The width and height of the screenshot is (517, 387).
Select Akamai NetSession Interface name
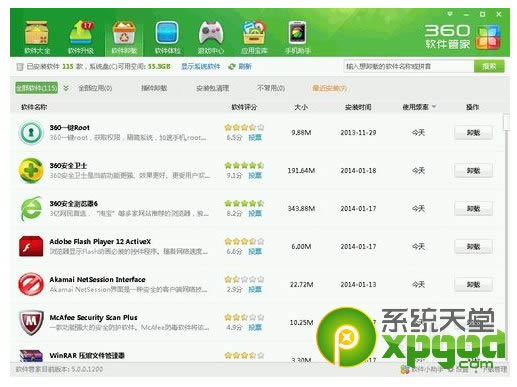97,280
